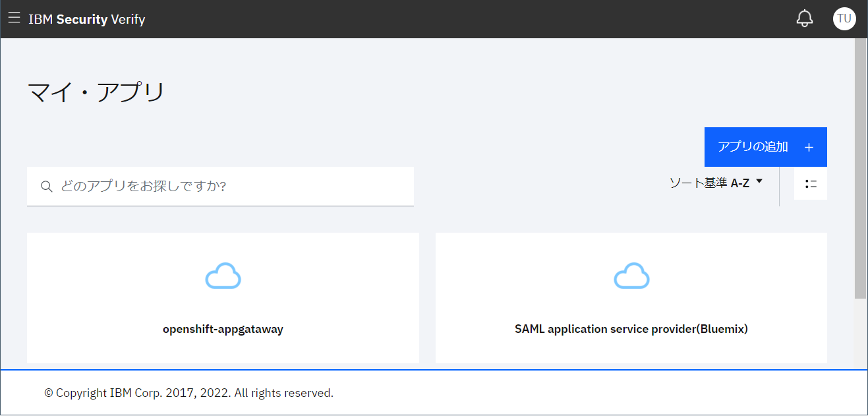The image size is (868, 416).
Task: Open SAML application service provider(Bluemix) name
Action: pyautogui.click(x=631, y=329)
